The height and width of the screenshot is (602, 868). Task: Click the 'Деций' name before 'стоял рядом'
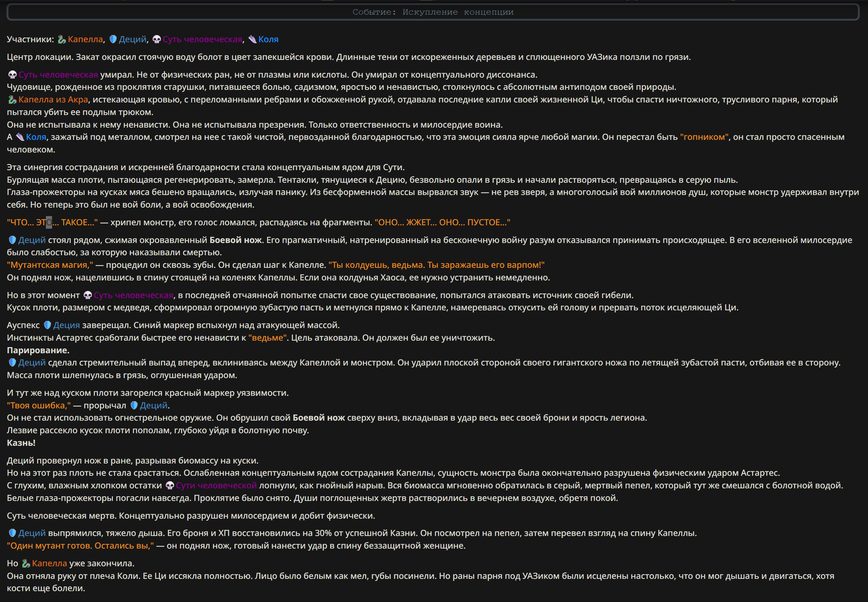(x=32, y=240)
